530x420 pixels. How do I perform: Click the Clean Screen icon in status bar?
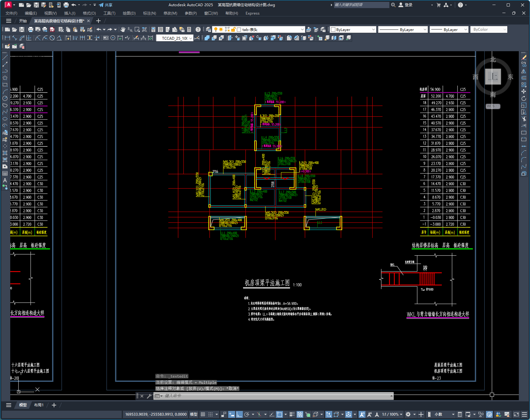click(516, 414)
